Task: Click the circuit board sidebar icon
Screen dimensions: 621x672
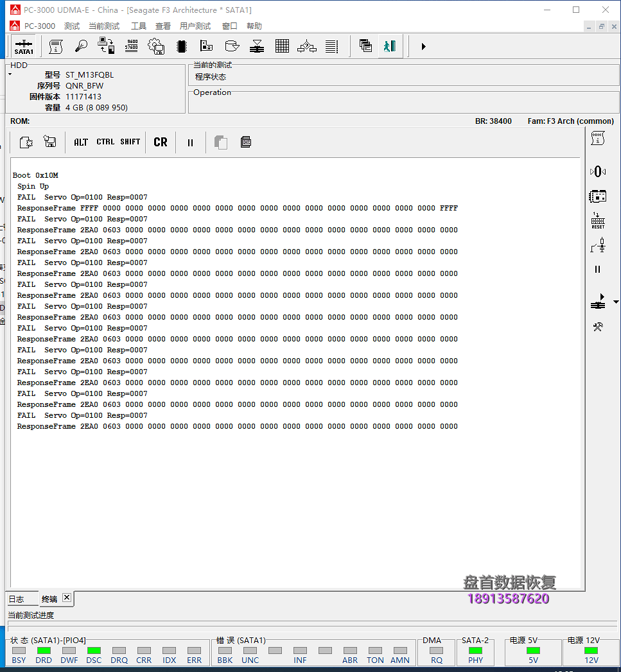Action: (598, 196)
